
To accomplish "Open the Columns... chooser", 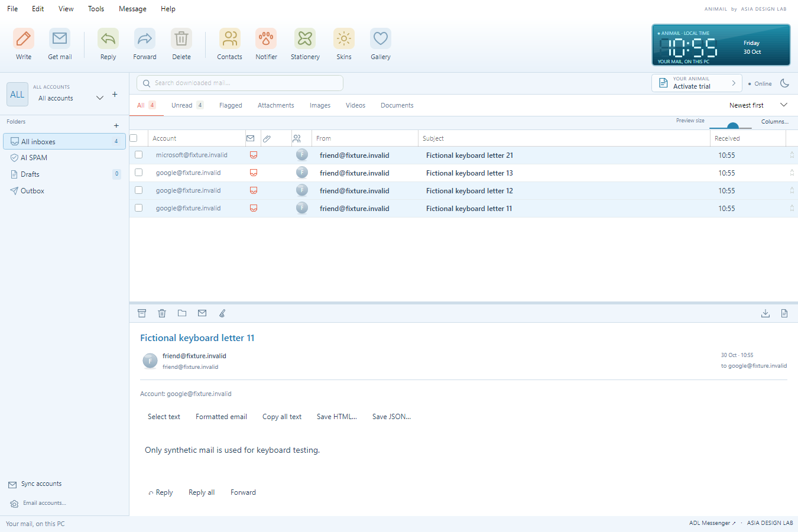I will [x=775, y=122].
